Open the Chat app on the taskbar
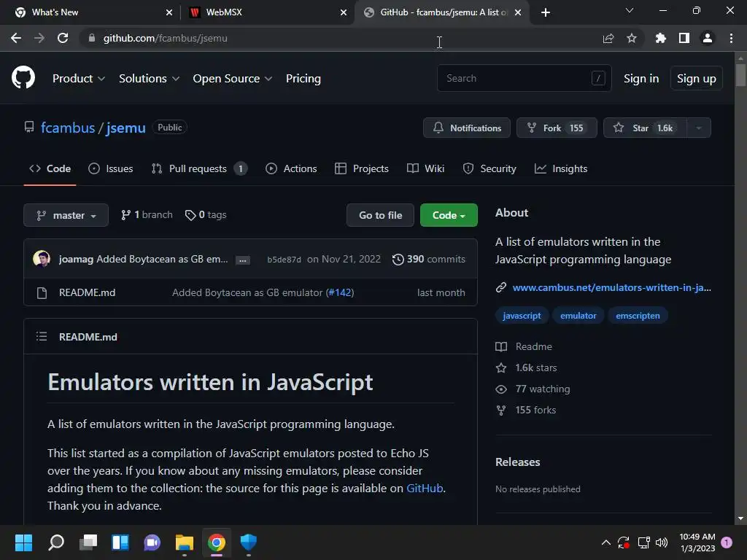 [x=152, y=542]
